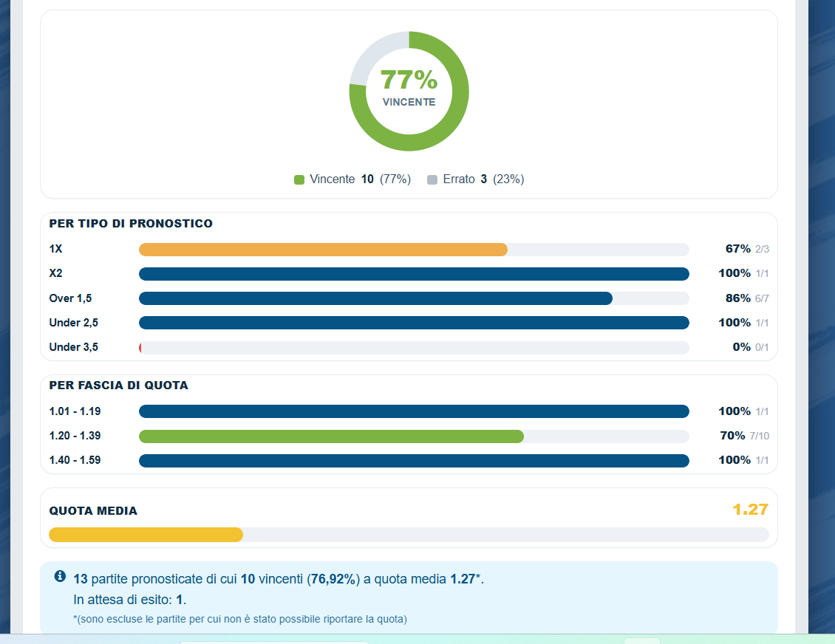This screenshot has height=644, width=835.
Task: Click the red Under 3,5 bar marker
Action: [x=140, y=348]
